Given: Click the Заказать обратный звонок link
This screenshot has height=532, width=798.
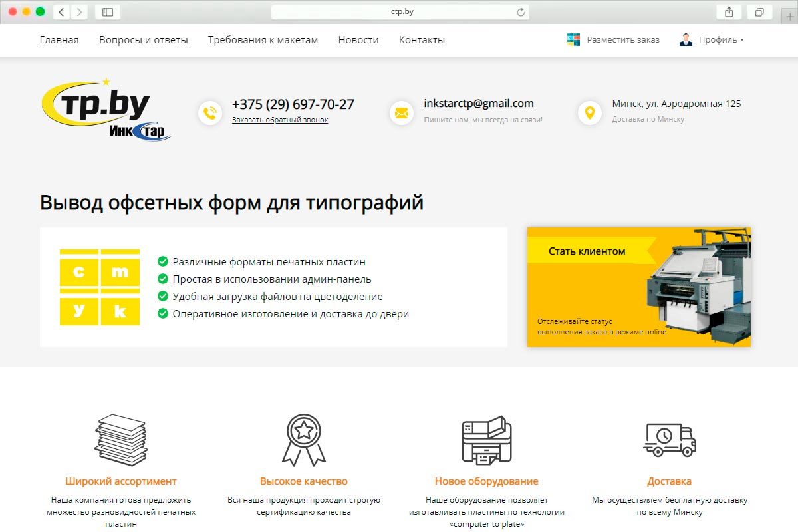Looking at the screenshot, I should (x=280, y=119).
